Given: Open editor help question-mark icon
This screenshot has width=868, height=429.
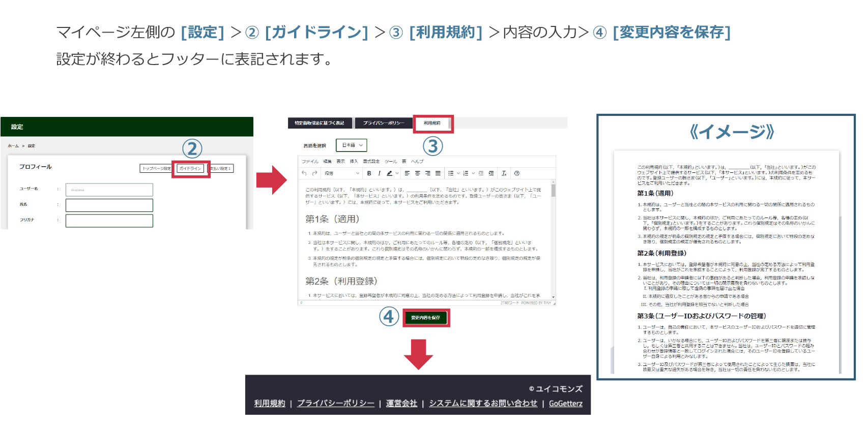Looking at the screenshot, I should pyautogui.click(x=516, y=173).
